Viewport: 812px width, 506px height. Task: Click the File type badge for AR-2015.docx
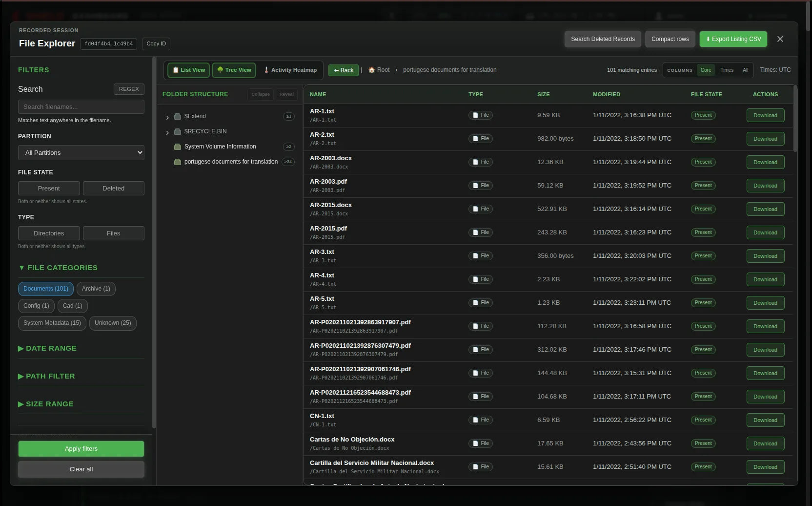(x=481, y=209)
